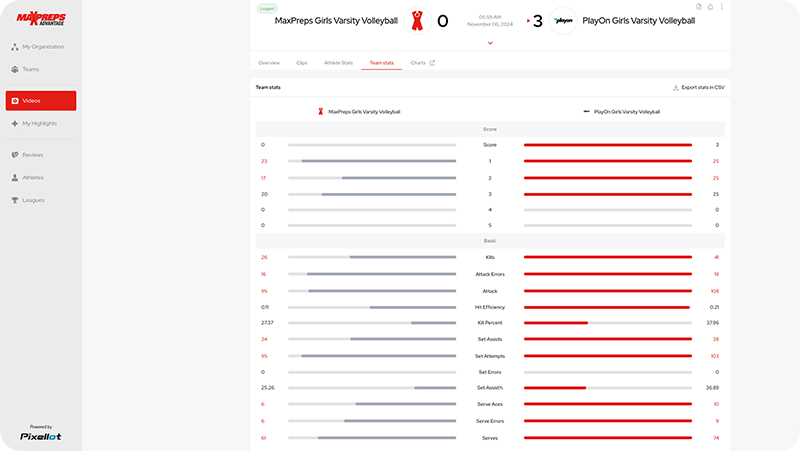Click the PlayOn set 2 score bar
Screen dimensions: 800x451
[608, 178]
